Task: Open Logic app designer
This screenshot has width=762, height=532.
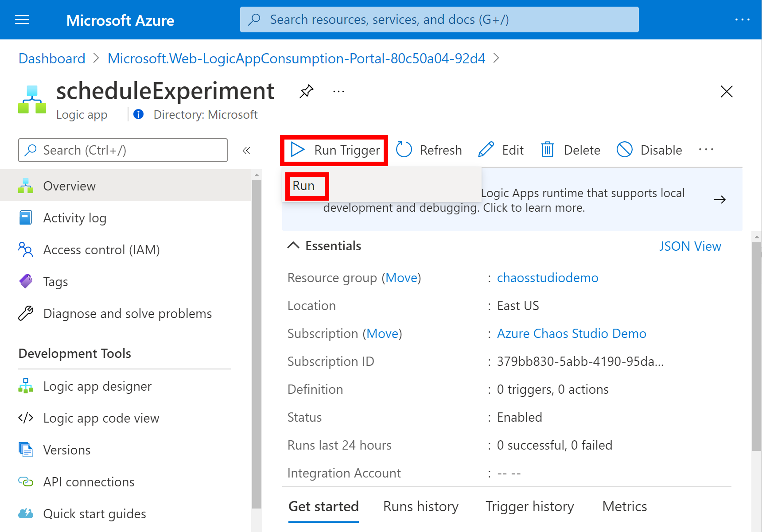Action: (97, 386)
